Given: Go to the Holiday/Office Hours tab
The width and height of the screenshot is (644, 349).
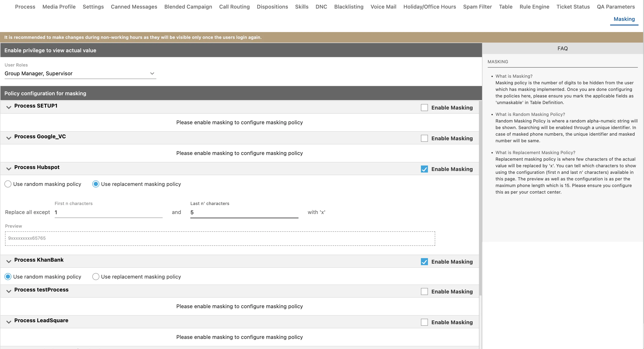Looking at the screenshot, I should [430, 7].
